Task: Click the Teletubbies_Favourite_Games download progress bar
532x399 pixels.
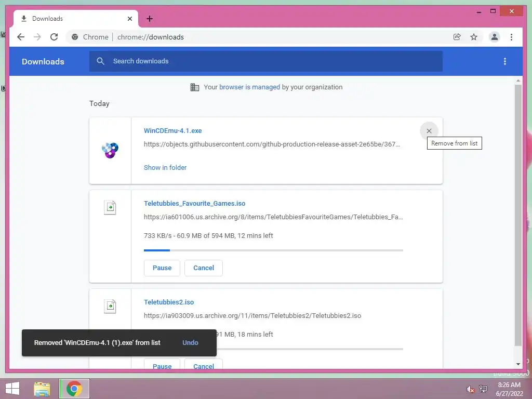Action: 273,250
